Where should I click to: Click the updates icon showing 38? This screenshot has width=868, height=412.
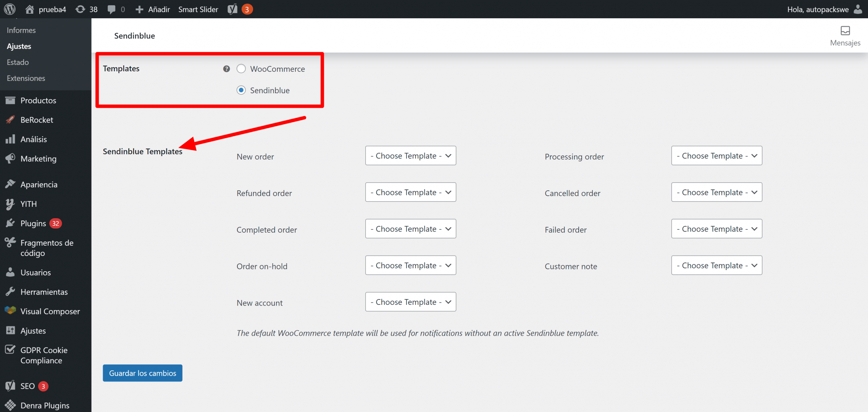pos(80,9)
